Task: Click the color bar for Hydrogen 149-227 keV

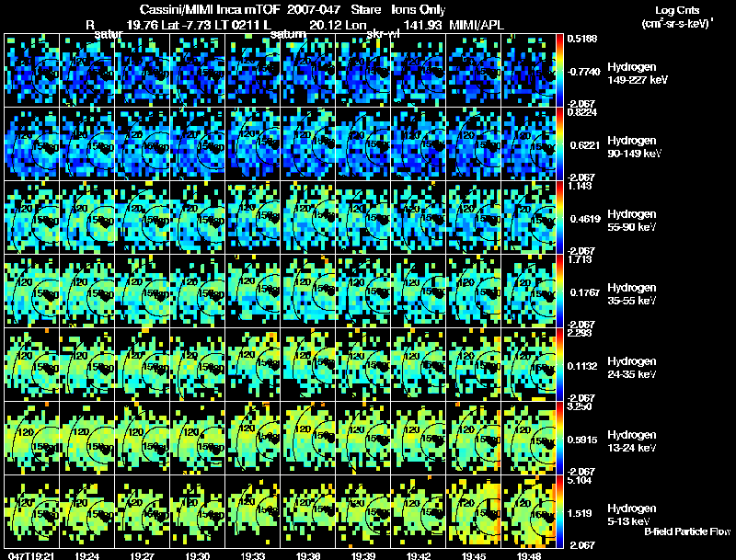Action: click(x=559, y=71)
